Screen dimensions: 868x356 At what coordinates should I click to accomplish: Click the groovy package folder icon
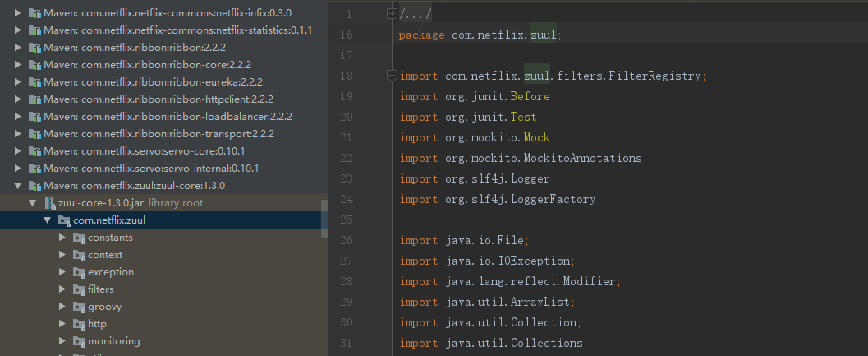(x=79, y=307)
